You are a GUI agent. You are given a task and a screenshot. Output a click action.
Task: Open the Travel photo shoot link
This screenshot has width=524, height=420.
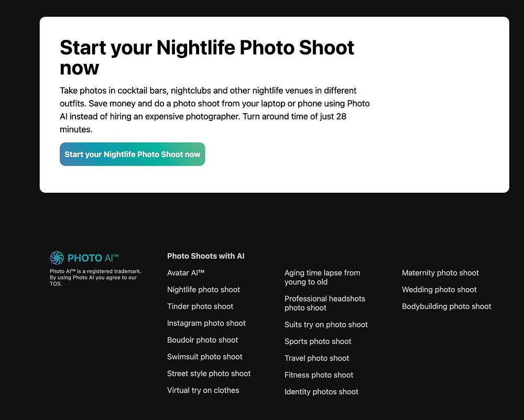(317, 358)
